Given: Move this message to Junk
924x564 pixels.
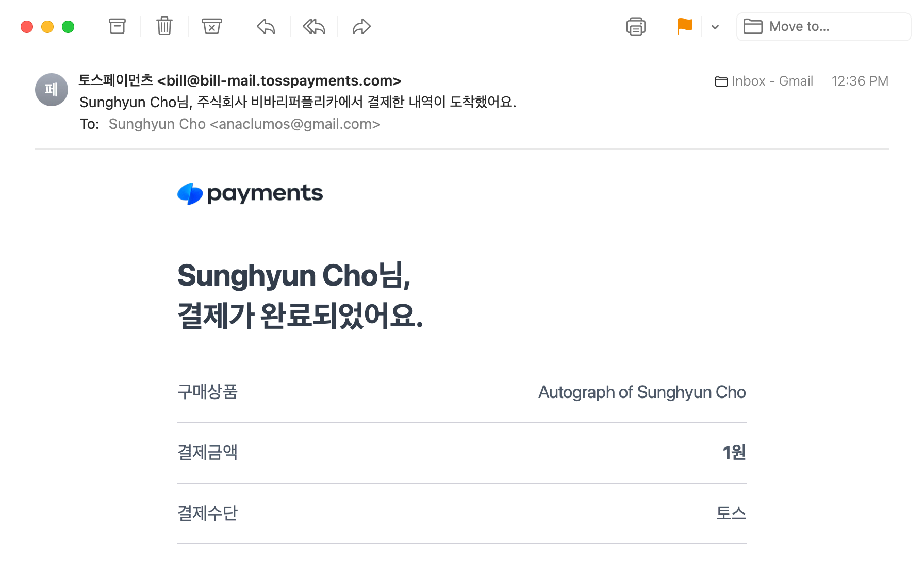Looking at the screenshot, I should pos(211,26).
